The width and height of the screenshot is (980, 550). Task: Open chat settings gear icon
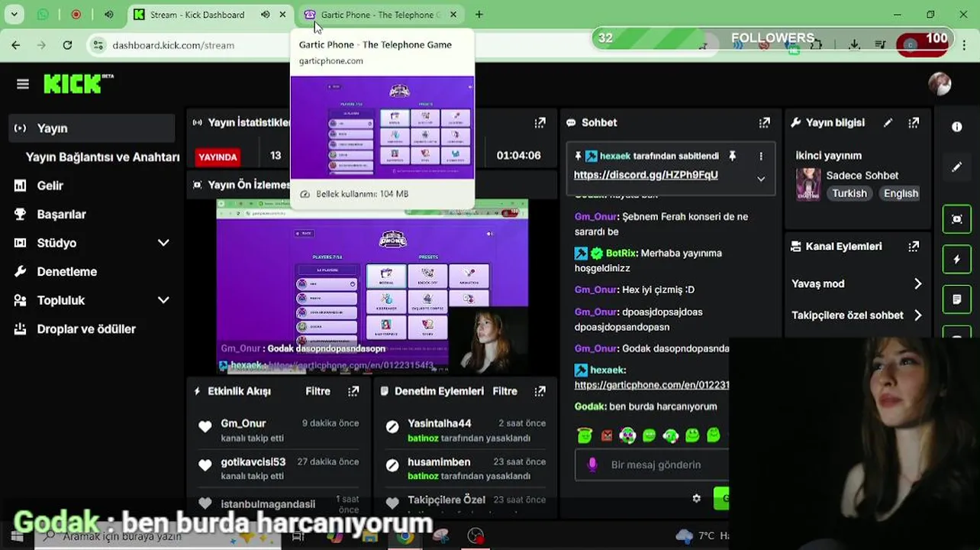[x=696, y=498]
